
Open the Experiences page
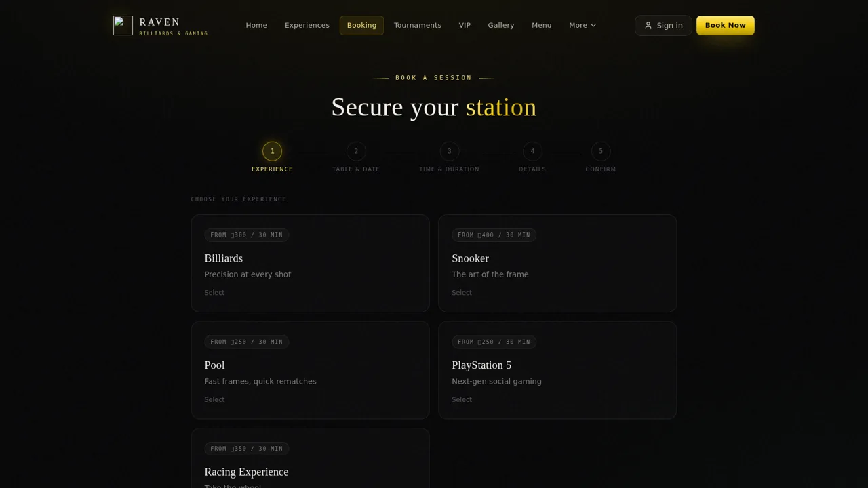307,25
